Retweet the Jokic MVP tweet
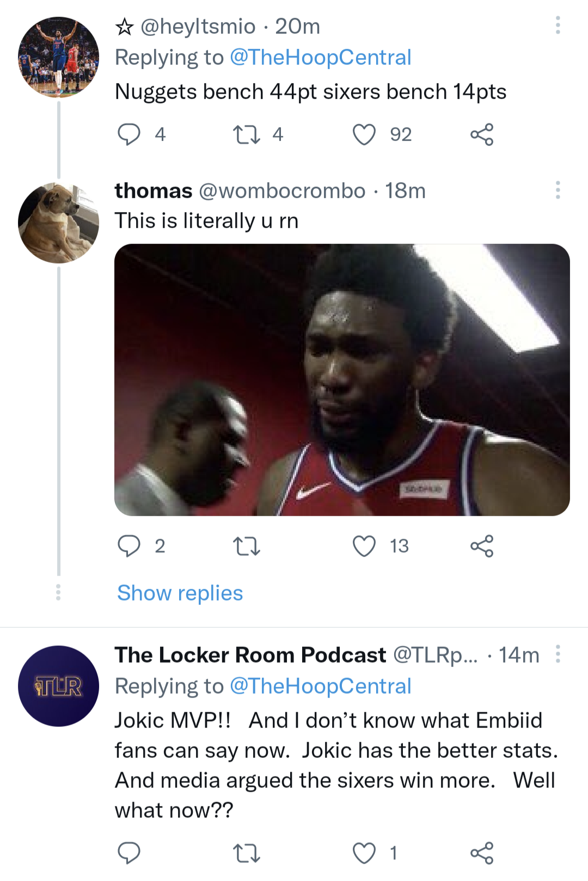Screen dimensions: 588x881 [x=246, y=853]
